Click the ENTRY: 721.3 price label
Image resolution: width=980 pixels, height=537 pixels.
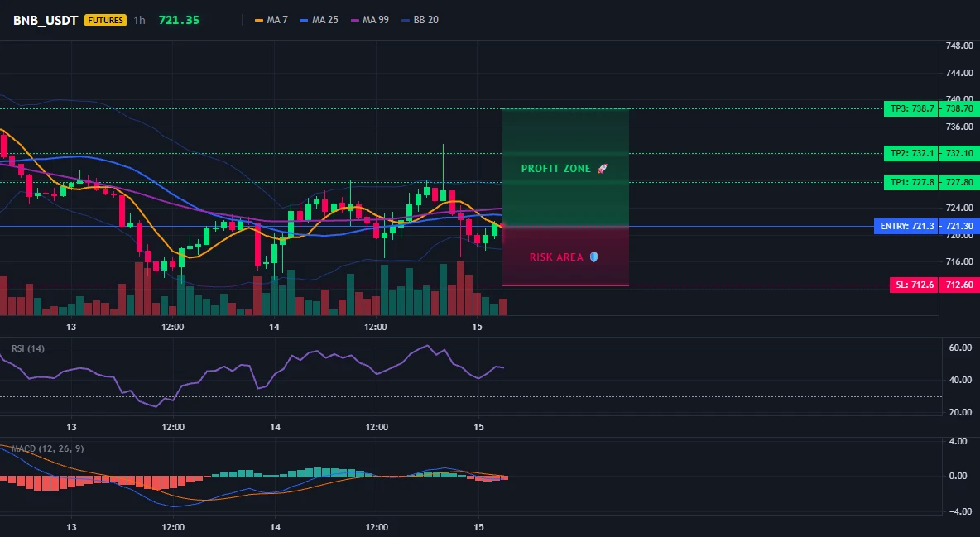[x=906, y=227]
